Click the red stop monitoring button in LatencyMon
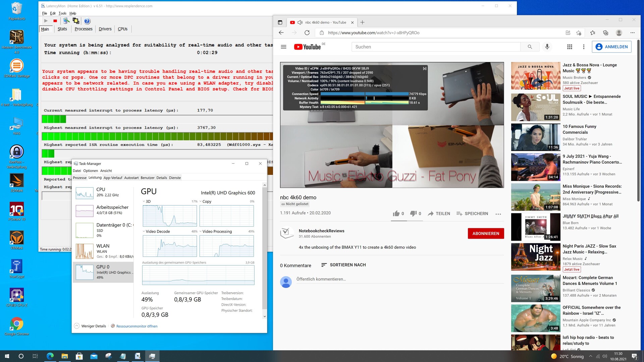 [x=55, y=21]
